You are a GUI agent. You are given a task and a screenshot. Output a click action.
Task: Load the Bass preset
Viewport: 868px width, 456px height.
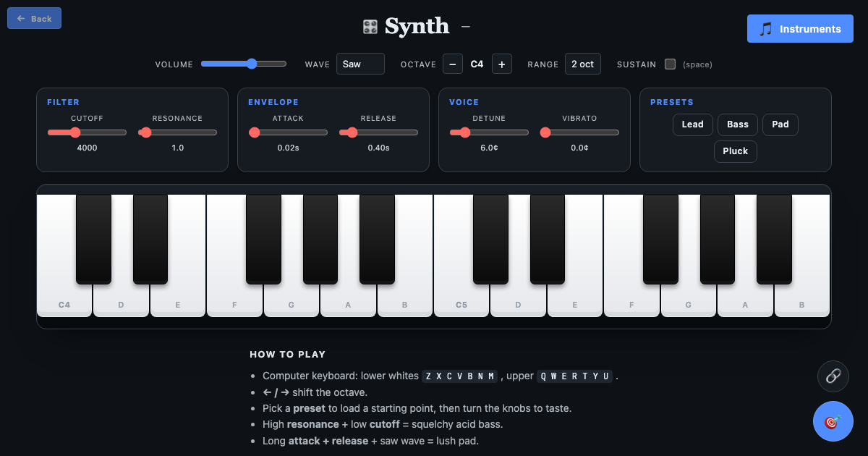point(738,124)
